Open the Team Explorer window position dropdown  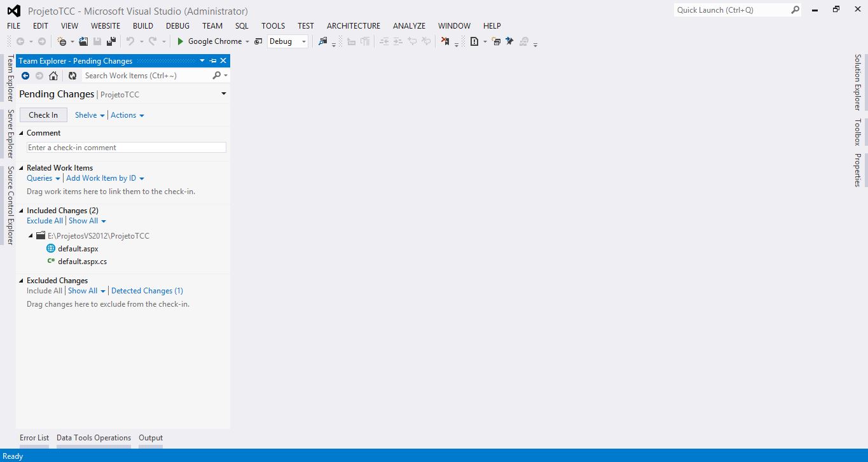tap(202, 61)
